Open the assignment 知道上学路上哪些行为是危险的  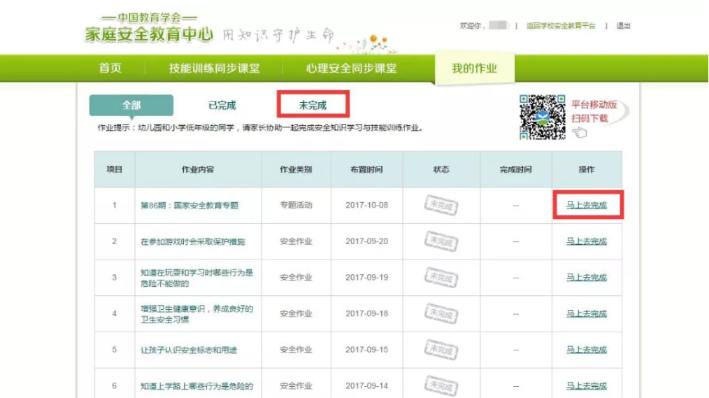[x=197, y=386]
